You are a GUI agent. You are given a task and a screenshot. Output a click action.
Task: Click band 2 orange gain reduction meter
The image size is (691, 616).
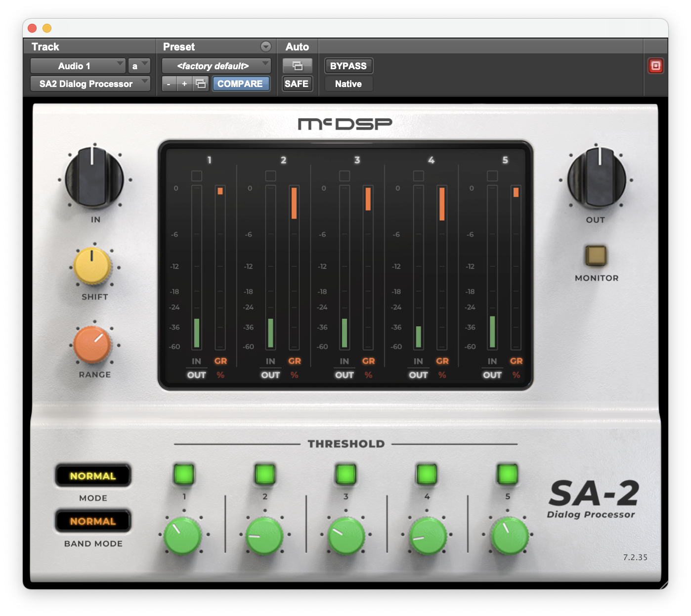pos(294,267)
